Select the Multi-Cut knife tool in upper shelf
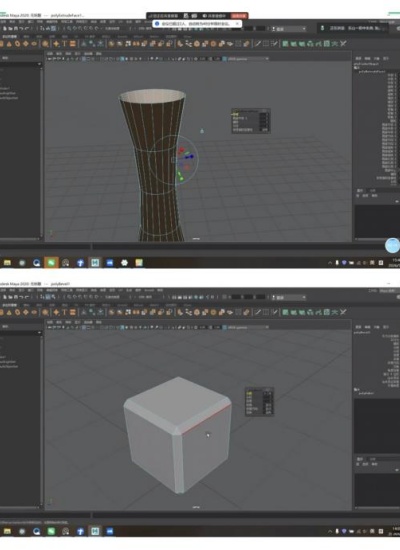 [258, 44]
